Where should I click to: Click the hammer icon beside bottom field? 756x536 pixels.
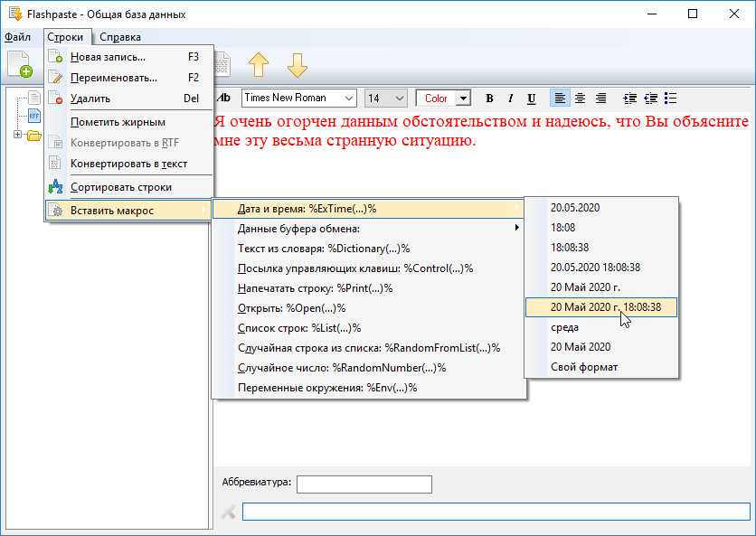click(229, 512)
